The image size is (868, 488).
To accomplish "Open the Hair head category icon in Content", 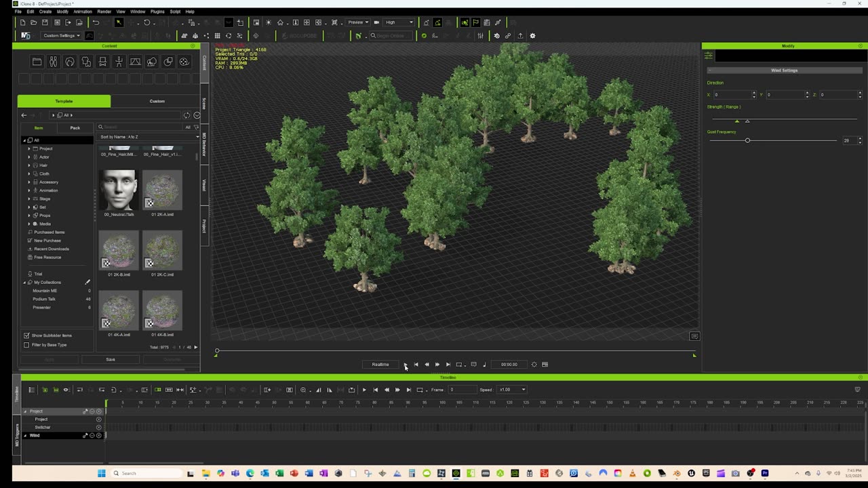I will click(x=70, y=62).
